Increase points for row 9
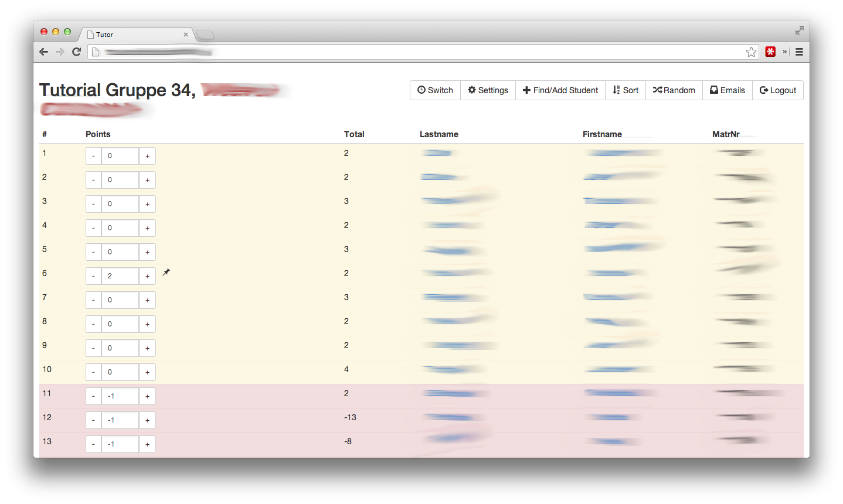This screenshot has height=504, width=843. click(147, 348)
